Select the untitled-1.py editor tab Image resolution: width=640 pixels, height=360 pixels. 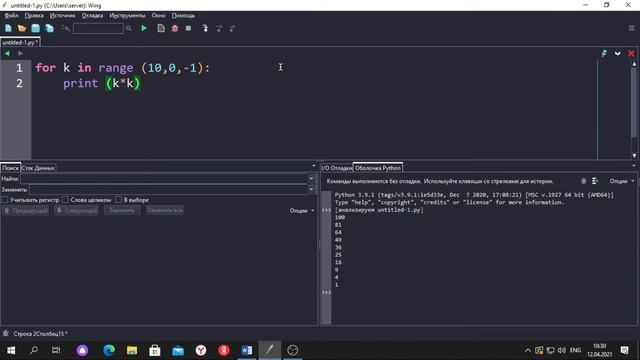20,42
